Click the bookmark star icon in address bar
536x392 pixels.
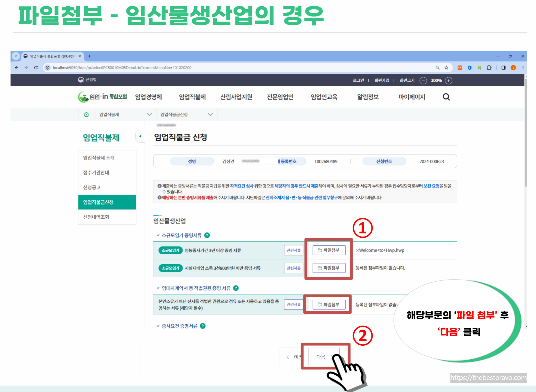click(446, 68)
